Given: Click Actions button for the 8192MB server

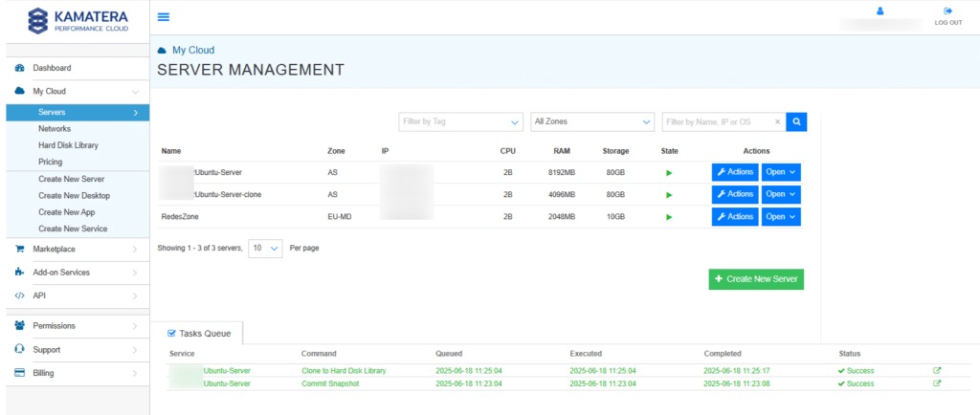Looking at the screenshot, I should tap(735, 172).
